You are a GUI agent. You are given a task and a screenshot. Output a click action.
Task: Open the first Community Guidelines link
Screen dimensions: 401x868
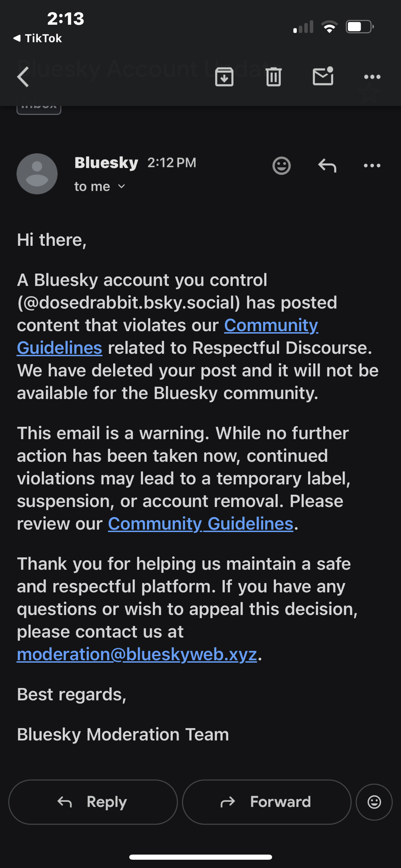tap(271, 325)
